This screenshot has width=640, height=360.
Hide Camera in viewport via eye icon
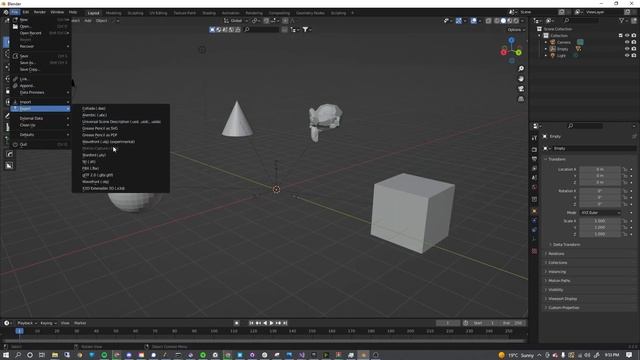(627, 42)
